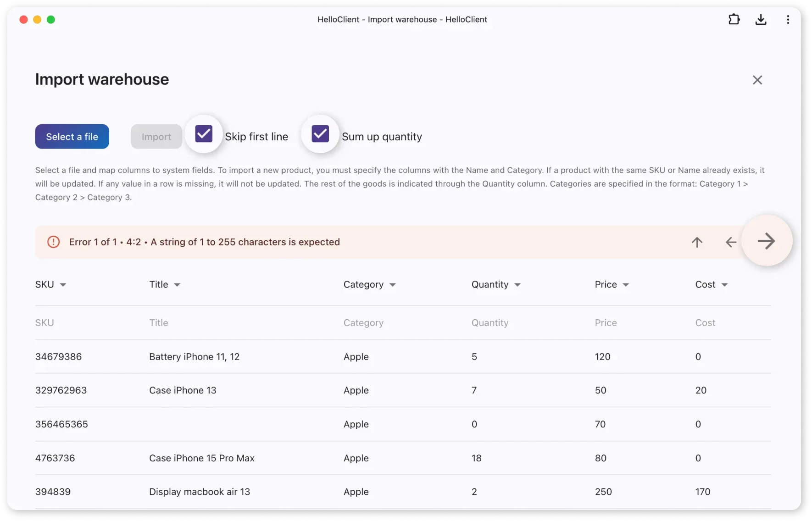Disable the Sum up quantity option
The height and width of the screenshot is (521, 812).
tap(320, 133)
